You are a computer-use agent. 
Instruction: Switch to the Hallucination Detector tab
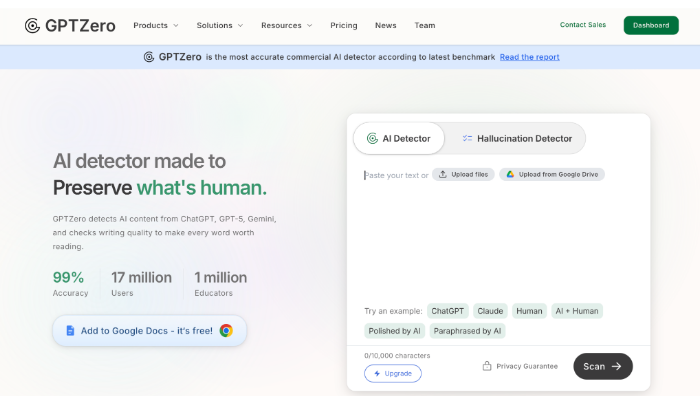(517, 138)
